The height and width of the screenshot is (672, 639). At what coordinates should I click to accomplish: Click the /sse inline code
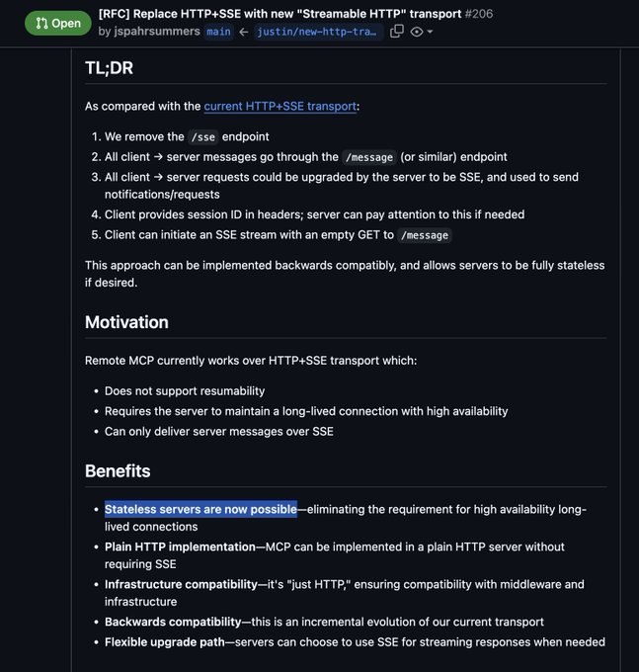[x=202, y=136]
